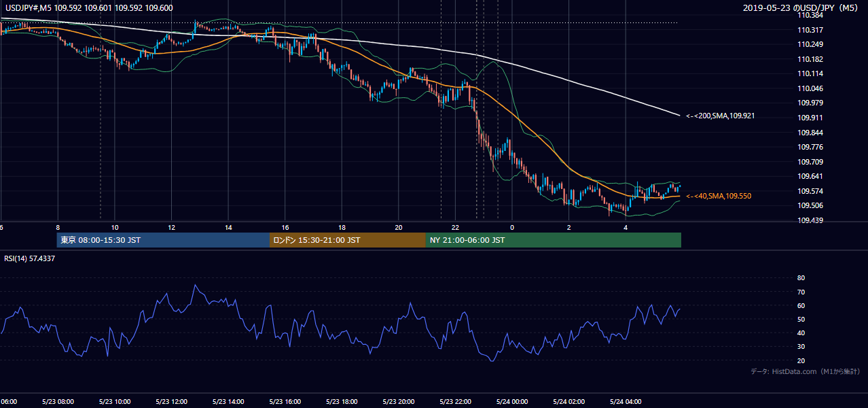Click RSI scale value 20
868x408 pixels.
[801, 360]
